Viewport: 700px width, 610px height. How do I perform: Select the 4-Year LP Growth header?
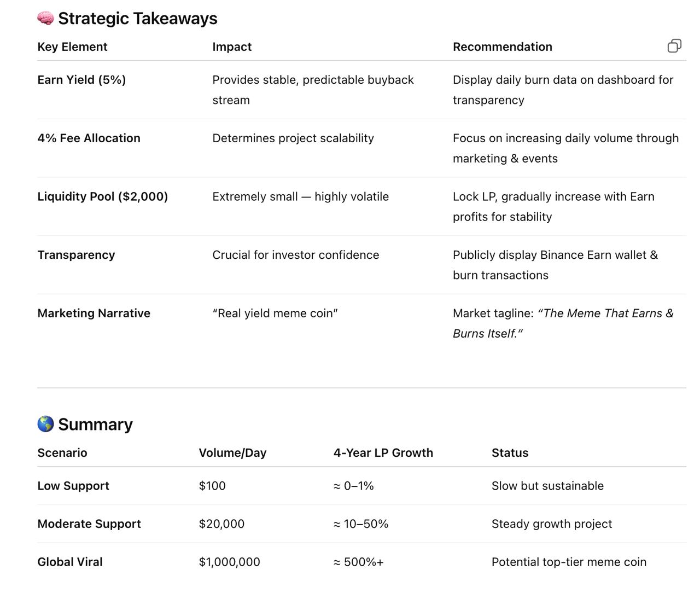click(x=383, y=453)
